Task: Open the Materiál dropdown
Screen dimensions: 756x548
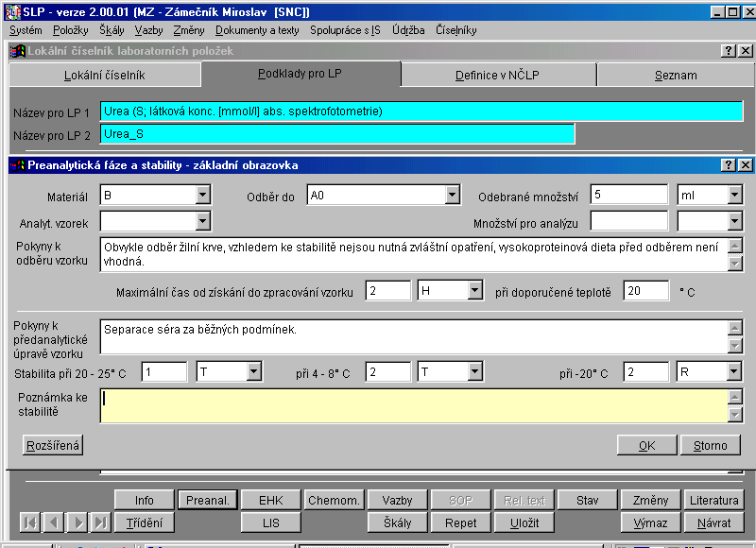Action: coord(202,195)
